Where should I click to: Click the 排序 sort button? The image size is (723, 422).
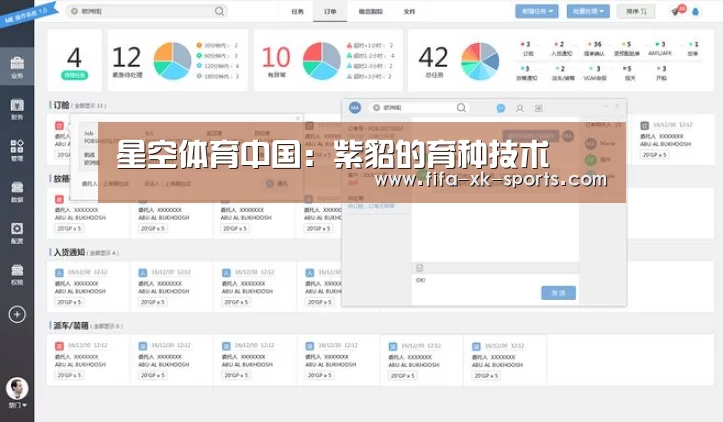click(636, 11)
